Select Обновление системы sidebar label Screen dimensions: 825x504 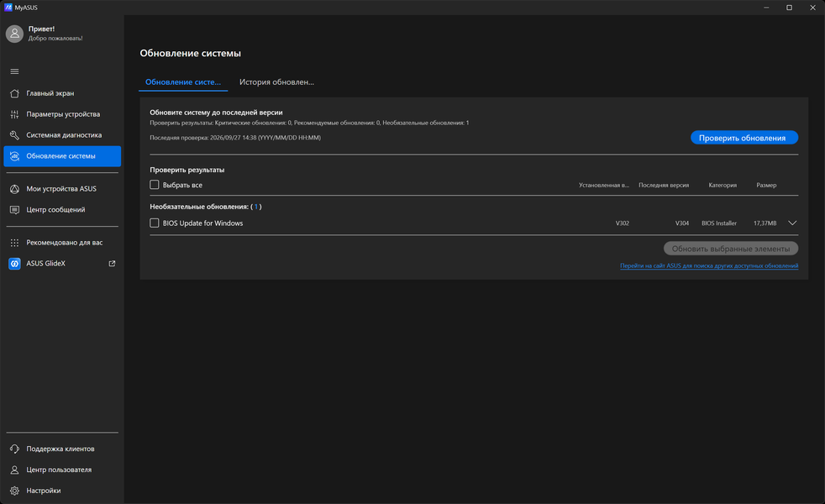tap(61, 156)
